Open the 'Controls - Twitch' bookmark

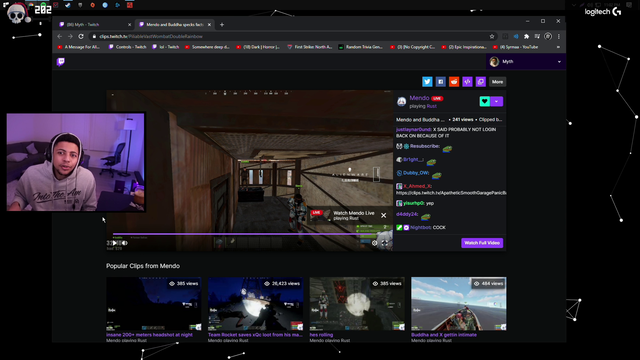pyautogui.click(x=127, y=47)
